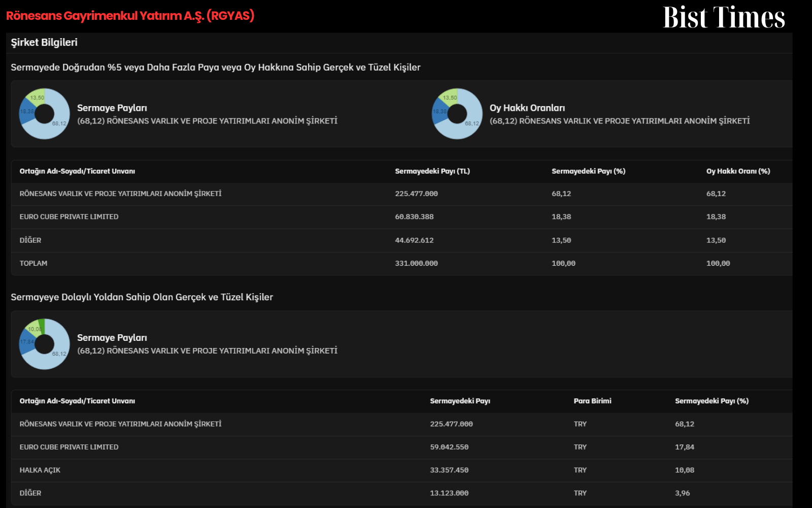The image size is (812, 508).
Task: Select the 18,38 Sermayedeki Payı (%) cell
Action: coord(561,216)
